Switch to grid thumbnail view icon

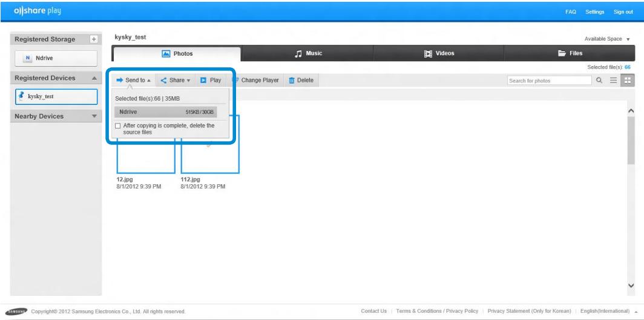point(627,81)
